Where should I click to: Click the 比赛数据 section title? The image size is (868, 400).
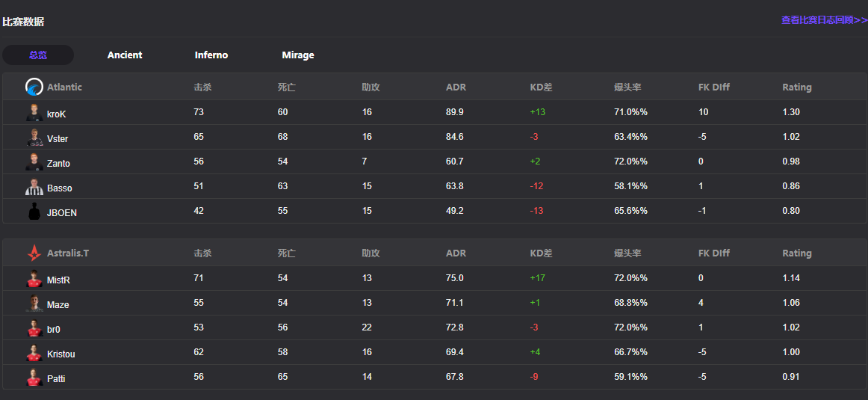(23, 22)
